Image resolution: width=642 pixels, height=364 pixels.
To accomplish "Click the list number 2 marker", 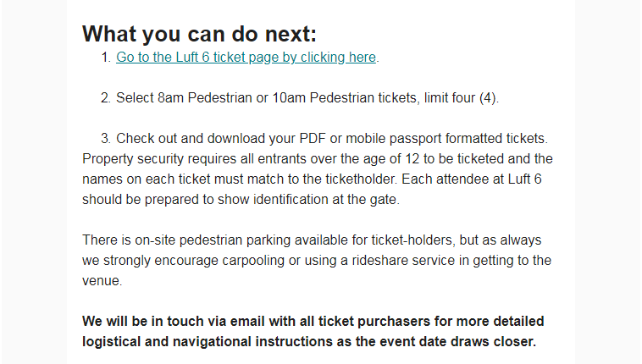I will (x=106, y=98).
